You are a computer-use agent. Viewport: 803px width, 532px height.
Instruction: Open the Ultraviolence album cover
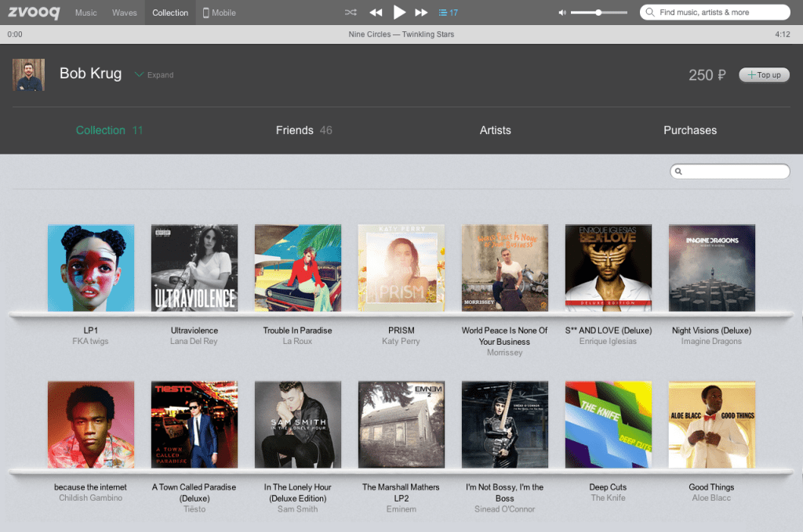click(194, 268)
